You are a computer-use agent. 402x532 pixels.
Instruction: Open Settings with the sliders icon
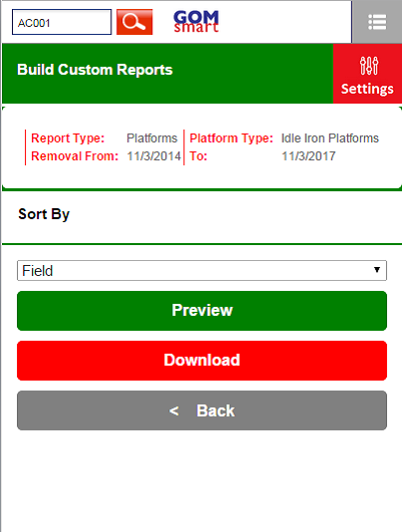367,74
